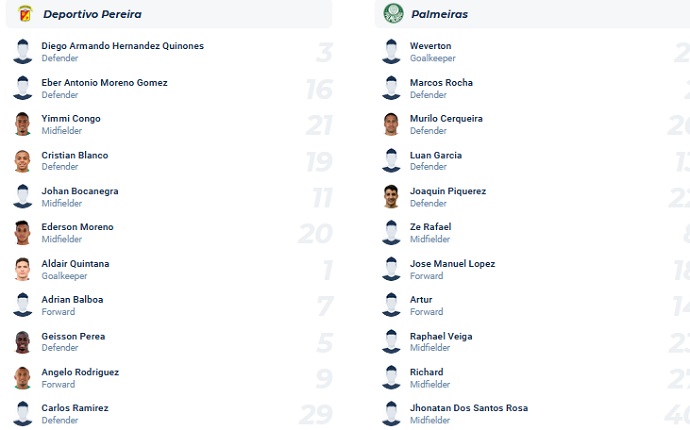Click Aldair Quintana's goalkeeper photo

[23, 269]
